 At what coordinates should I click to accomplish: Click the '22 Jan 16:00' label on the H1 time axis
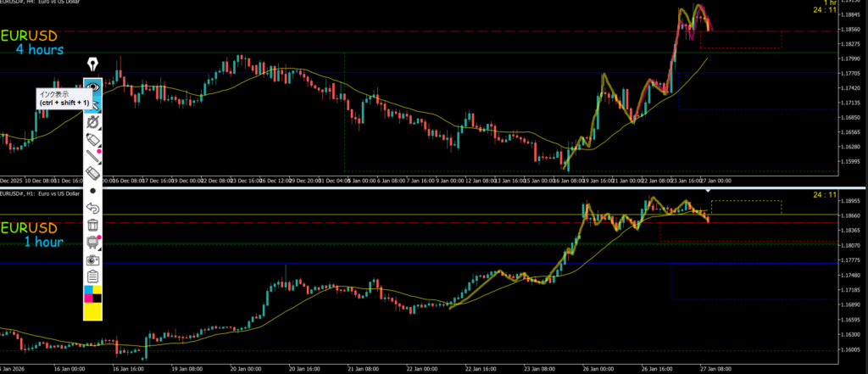pyautogui.click(x=480, y=368)
